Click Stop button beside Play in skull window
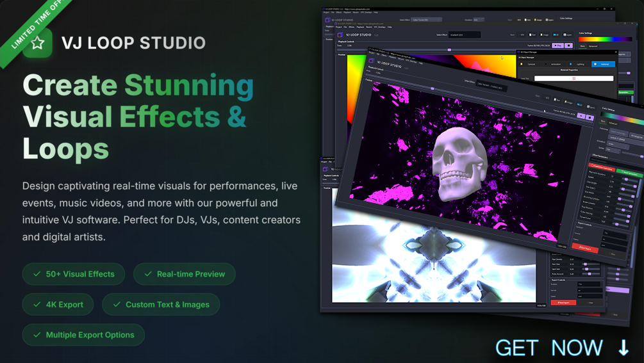The image size is (644, 363). coord(590,118)
